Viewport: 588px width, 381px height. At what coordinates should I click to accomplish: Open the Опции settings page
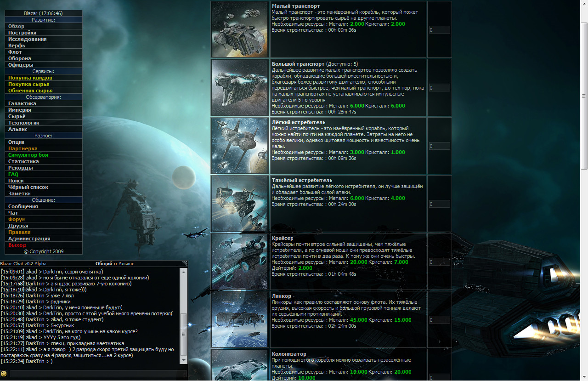coord(16,142)
